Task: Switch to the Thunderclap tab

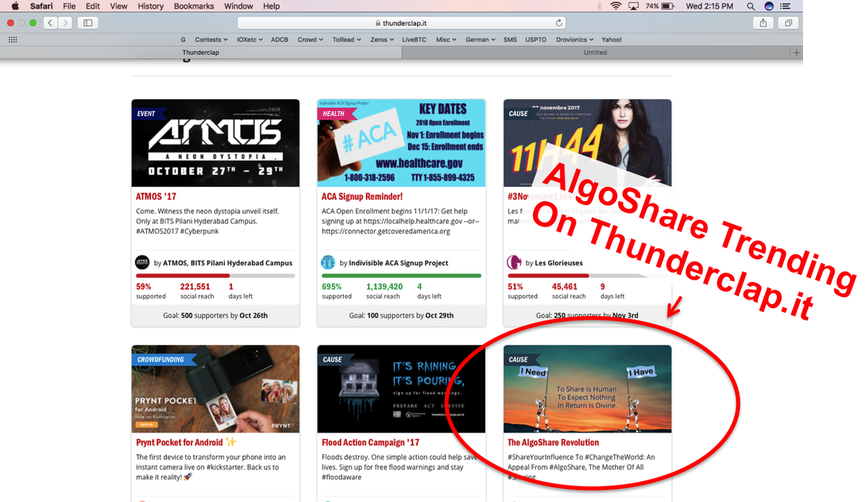Action: (x=200, y=53)
